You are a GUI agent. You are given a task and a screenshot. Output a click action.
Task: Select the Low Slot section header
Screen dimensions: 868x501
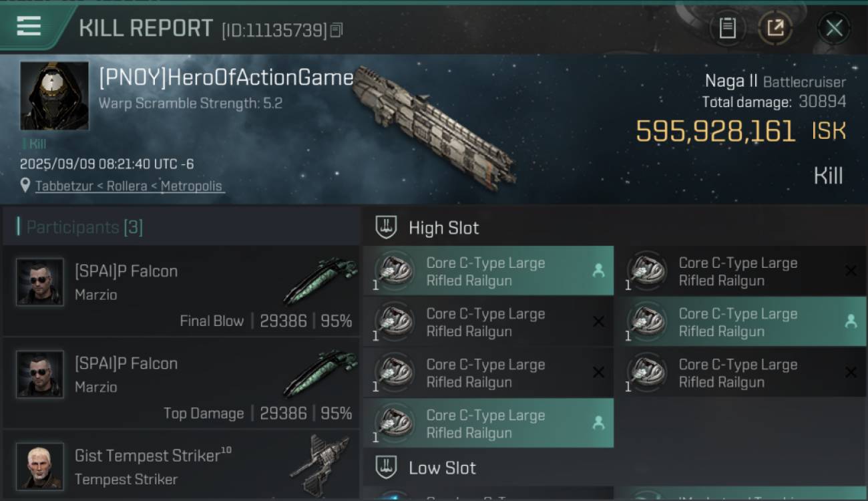point(442,468)
